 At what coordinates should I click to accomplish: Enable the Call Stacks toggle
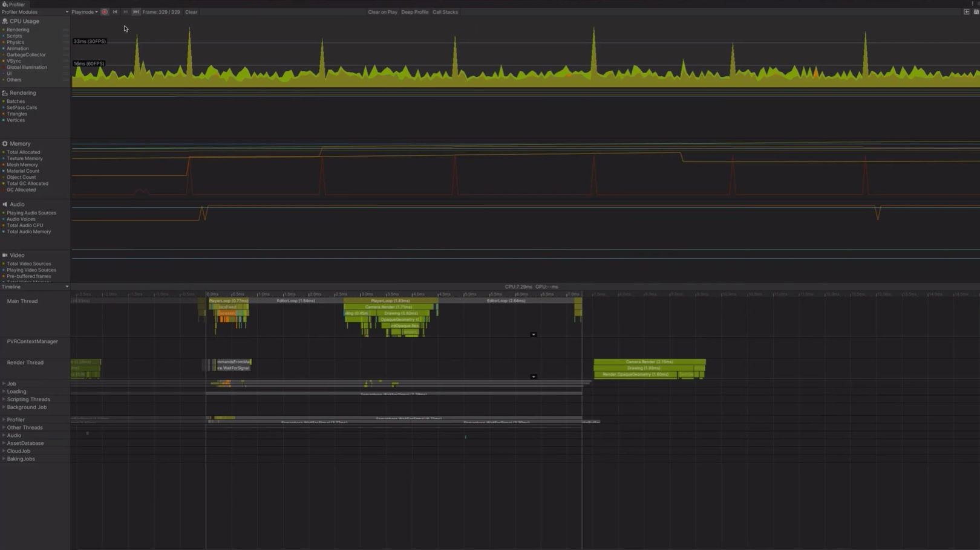coord(445,11)
